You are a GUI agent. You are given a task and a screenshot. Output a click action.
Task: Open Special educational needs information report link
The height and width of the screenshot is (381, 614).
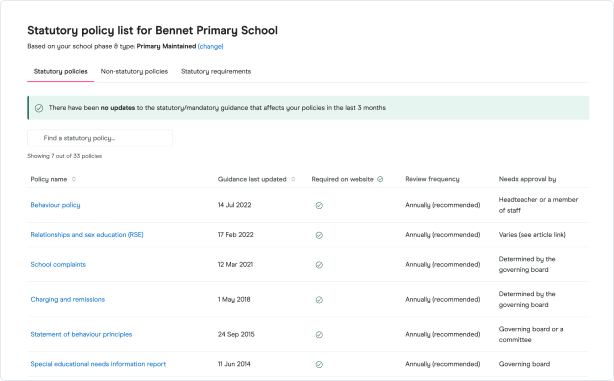point(98,364)
